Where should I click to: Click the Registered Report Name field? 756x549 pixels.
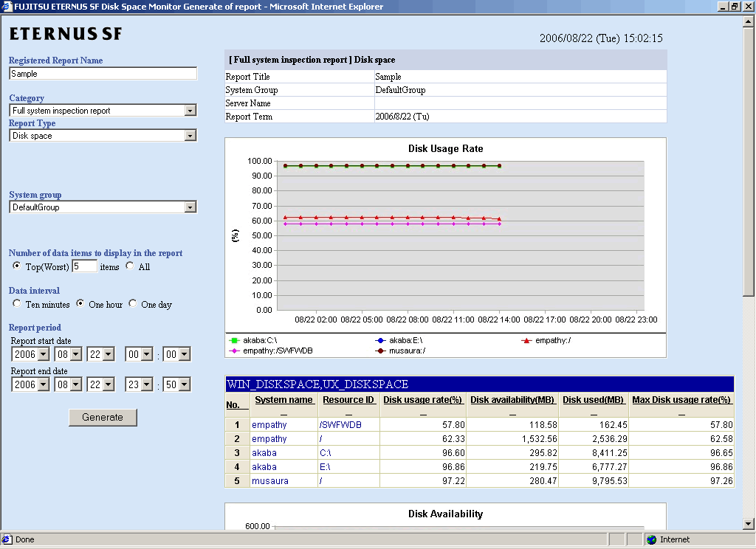click(103, 74)
